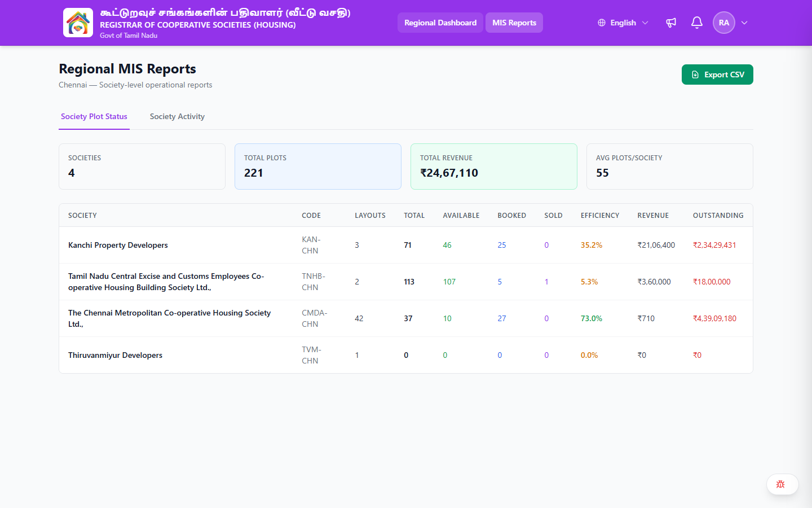Click available plots value 46

point(447,245)
